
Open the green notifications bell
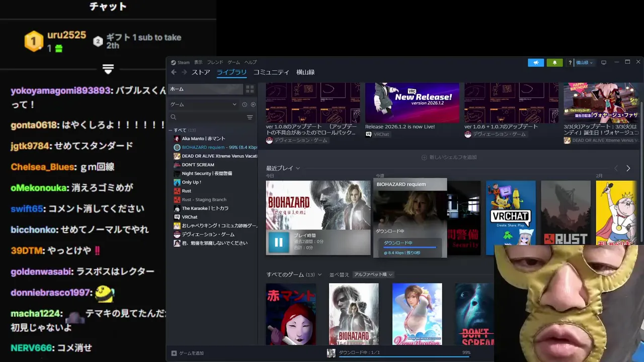tap(554, 62)
